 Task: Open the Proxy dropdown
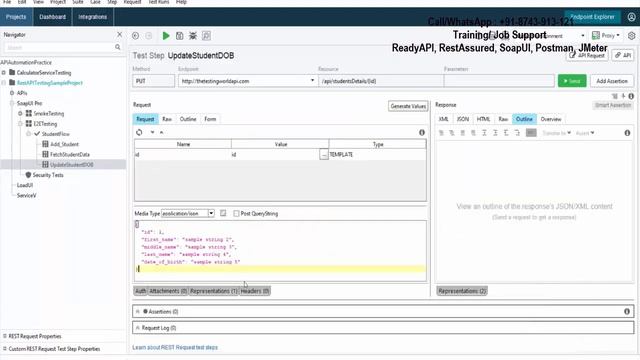coord(606,36)
